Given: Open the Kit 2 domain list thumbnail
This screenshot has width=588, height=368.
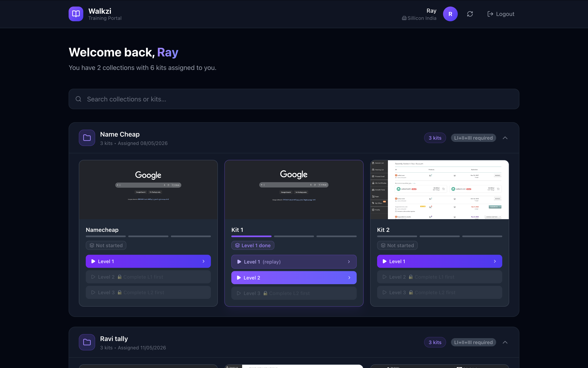Looking at the screenshot, I should click(439, 190).
